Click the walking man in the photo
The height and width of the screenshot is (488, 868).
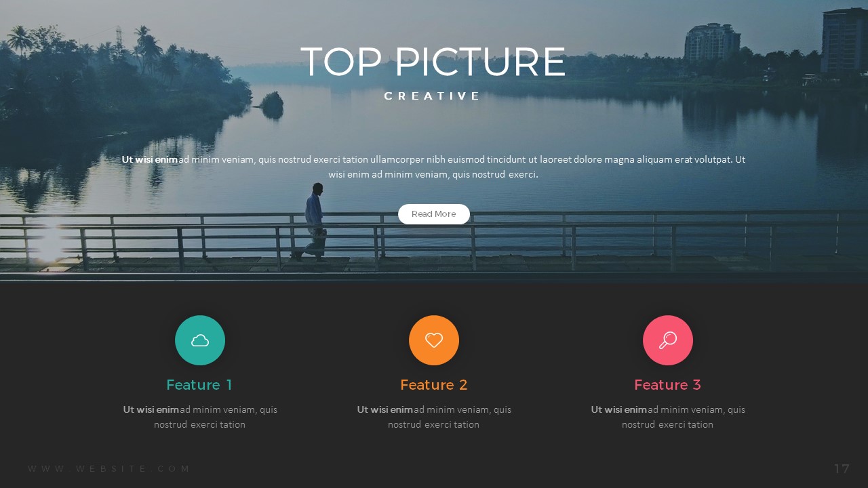(x=313, y=222)
